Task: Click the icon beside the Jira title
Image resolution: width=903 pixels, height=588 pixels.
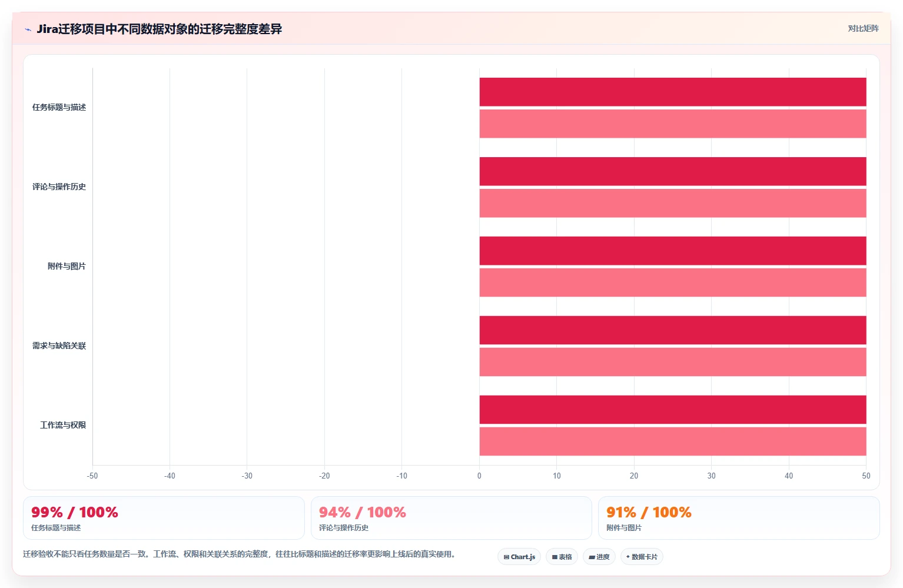Action: click(28, 29)
